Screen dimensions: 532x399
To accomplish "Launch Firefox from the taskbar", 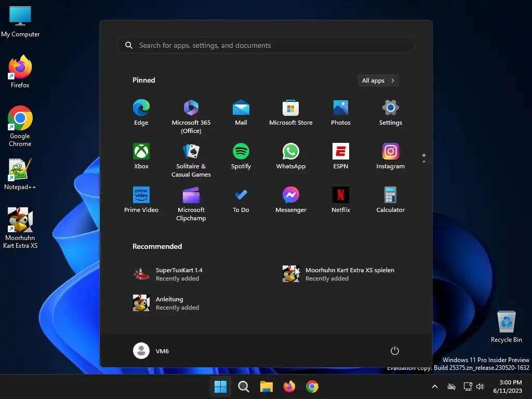I will (289, 387).
